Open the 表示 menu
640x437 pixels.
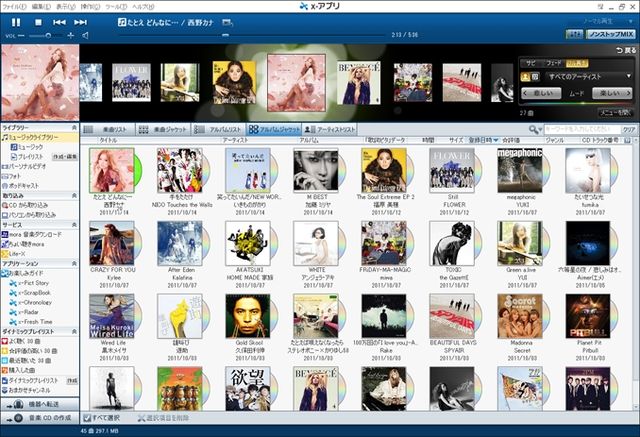point(65,7)
